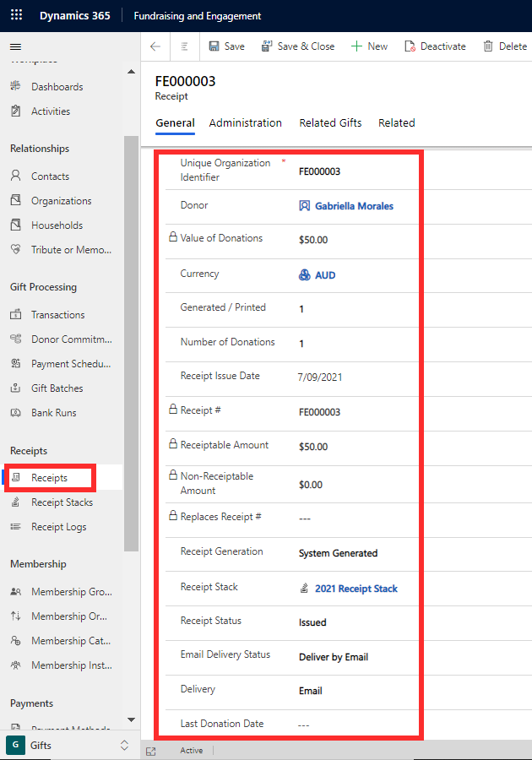Open record set list icon beside back arrow
This screenshot has width=532, height=760.
185,46
